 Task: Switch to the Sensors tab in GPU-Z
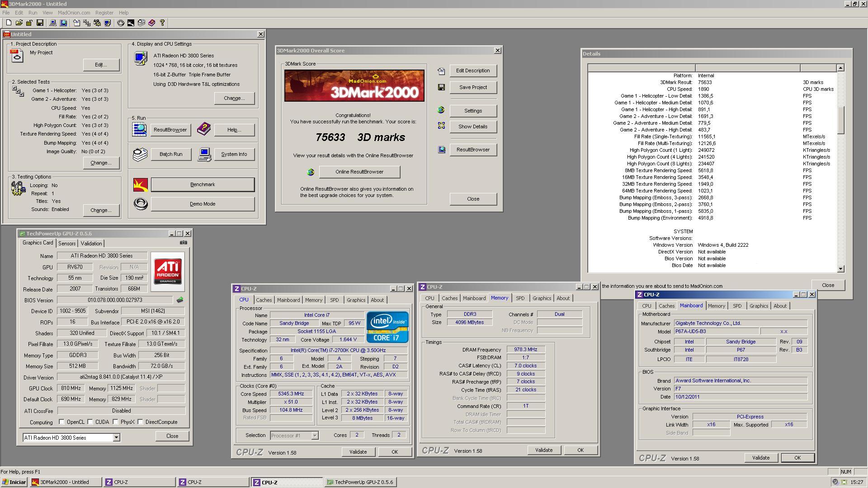pyautogui.click(x=67, y=244)
